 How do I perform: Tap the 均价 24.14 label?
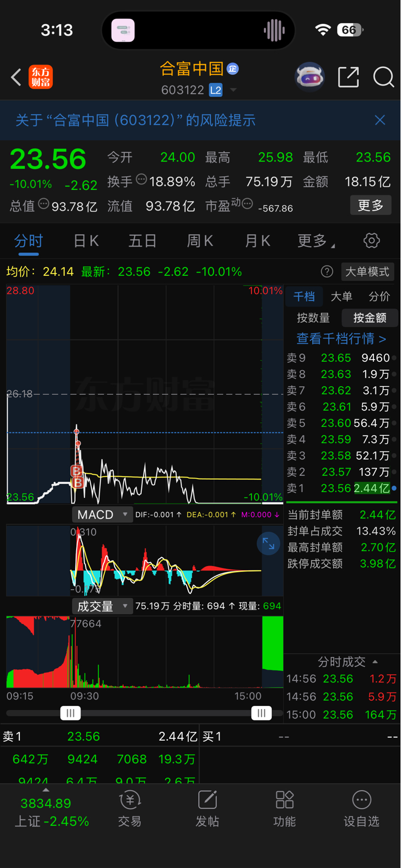tap(40, 272)
